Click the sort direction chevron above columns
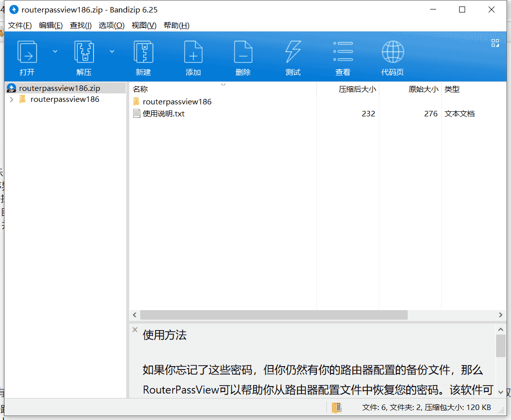The height and width of the screenshot is (420, 511). [x=223, y=84]
